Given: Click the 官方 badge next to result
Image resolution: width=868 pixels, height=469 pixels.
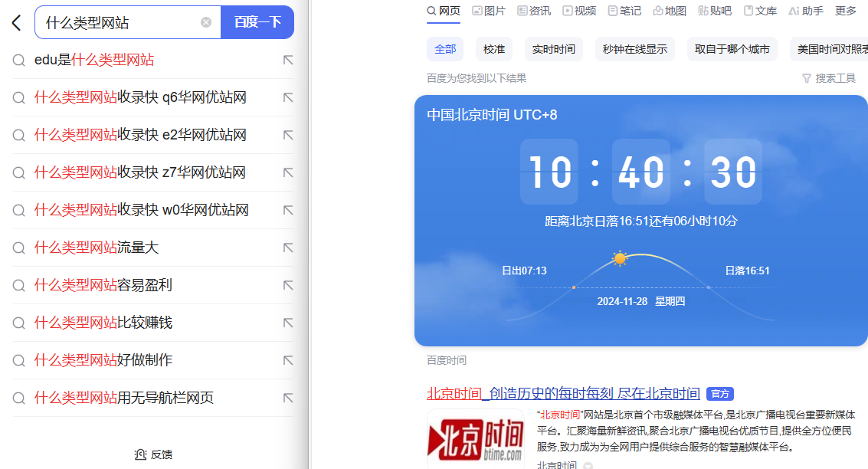Looking at the screenshot, I should pos(720,394).
